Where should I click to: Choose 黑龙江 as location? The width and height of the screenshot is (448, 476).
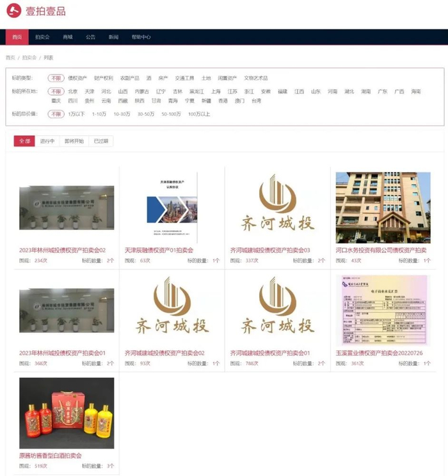(x=197, y=92)
